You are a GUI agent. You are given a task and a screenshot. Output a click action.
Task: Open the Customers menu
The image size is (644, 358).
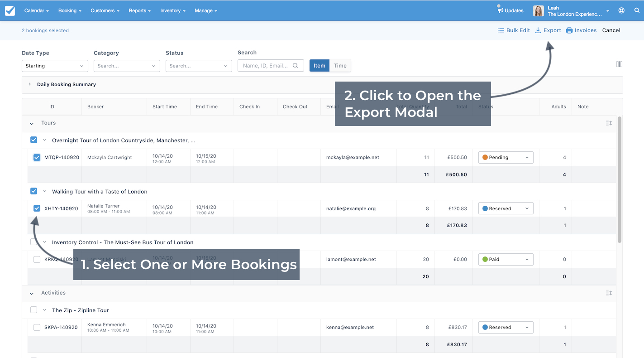105,10
